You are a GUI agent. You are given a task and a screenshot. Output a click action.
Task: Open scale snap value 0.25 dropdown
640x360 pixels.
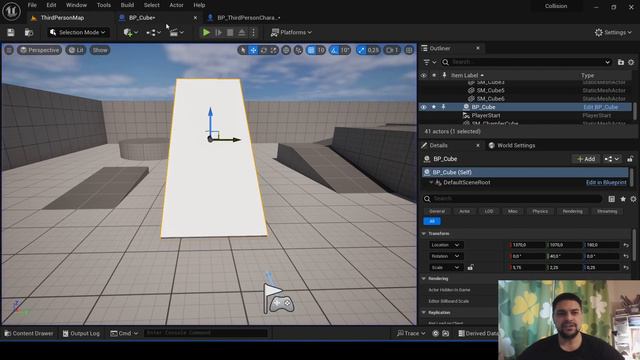pyautogui.click(x=373, y=50)
